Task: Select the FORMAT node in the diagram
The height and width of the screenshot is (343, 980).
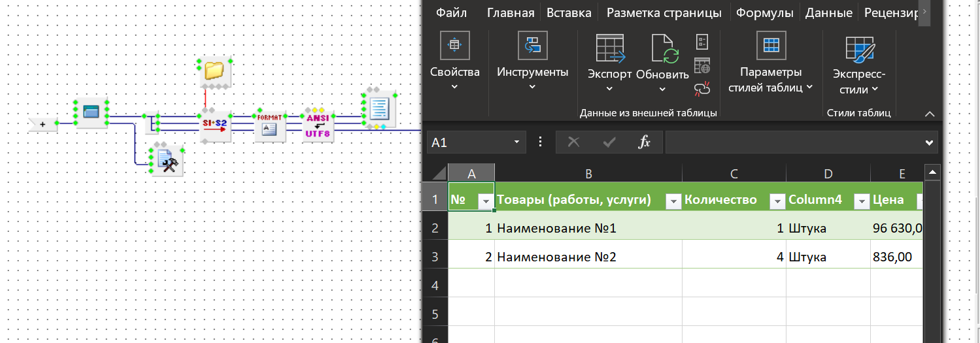Action: point(269,125)
